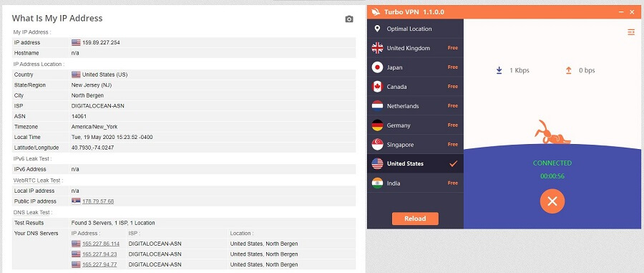Click the Germany flag icon
Image resolution: width=644 pixels, height=273 pixels.
point(377,125)
